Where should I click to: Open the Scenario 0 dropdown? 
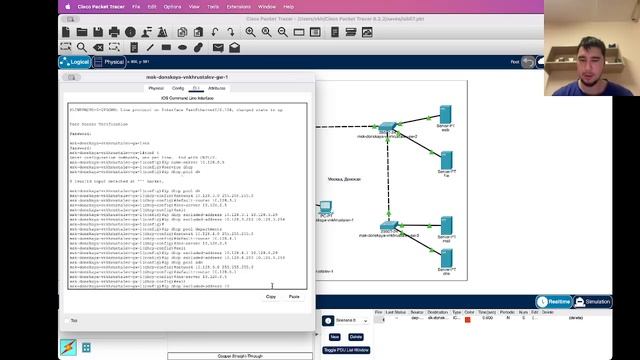(x=351, y=321)
